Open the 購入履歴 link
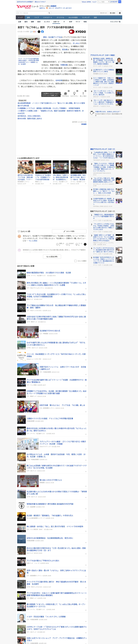138x644 pixels. 112,13
